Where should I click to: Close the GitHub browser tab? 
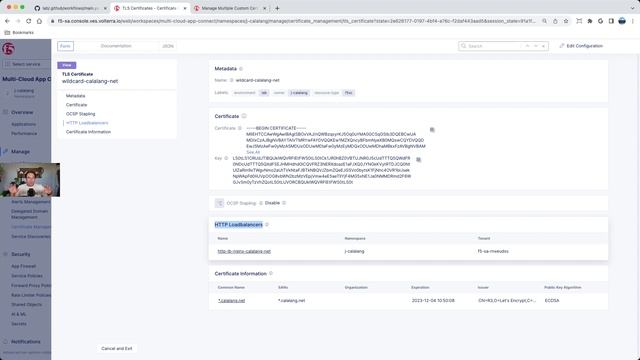point(105,8)
